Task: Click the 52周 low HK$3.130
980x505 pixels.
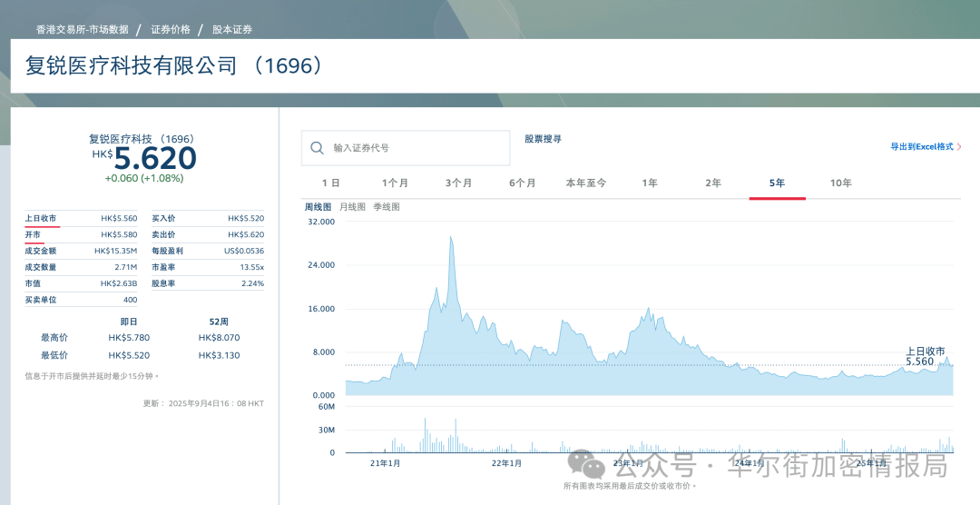Action: [x=219, y=355]
